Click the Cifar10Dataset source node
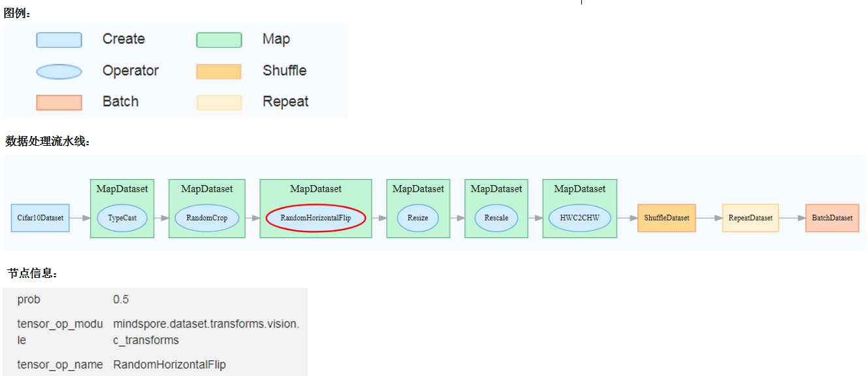This screenshot has height=376, width=868. [x=40, y=218]
